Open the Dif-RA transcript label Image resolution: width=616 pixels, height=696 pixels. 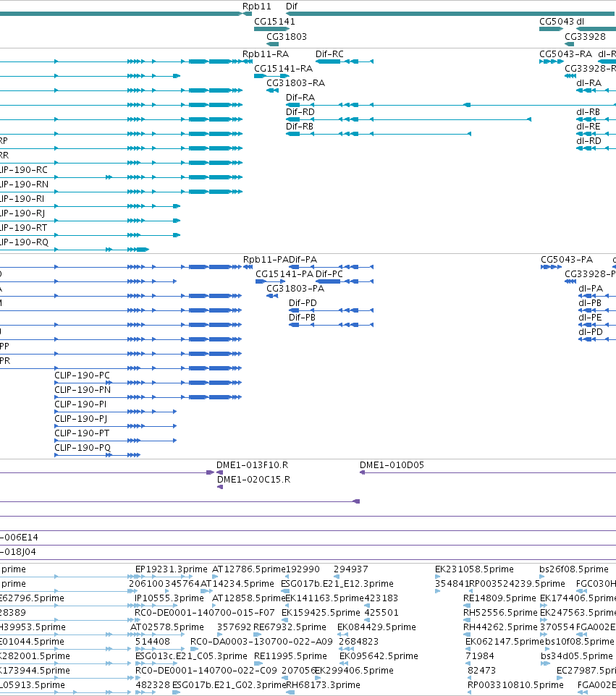coord(300,97)
